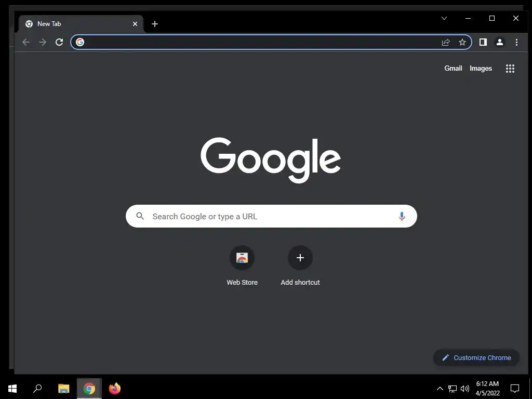This screenshot has width=532, height=399.
Task: Toggle the side panel icon
Action: click(x=483, y=42)
